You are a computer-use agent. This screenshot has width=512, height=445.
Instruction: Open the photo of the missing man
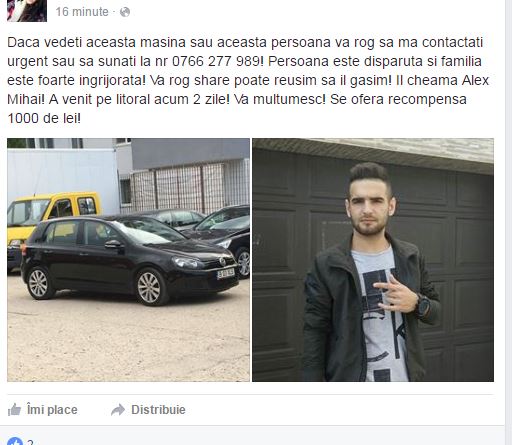coord(373,260)
